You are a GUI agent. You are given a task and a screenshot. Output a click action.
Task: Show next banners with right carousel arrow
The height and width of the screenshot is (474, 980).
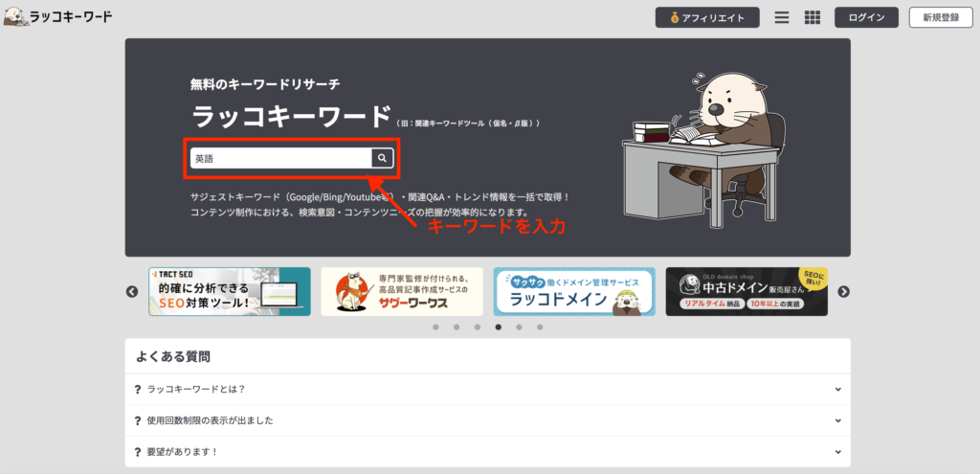tap(843, 291)
